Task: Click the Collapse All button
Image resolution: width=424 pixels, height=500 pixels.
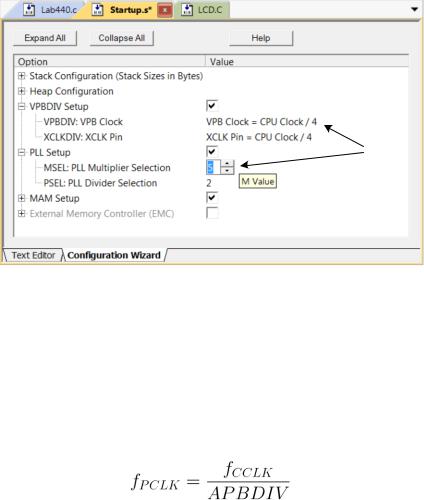Action: (122, 38)
